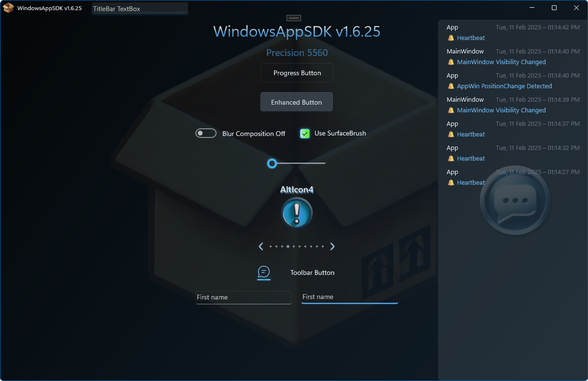588x381 pixels.
Task: Open MainWindow Visibility Changed at 01:14:39 PM
Action: [x=502, y=110]
